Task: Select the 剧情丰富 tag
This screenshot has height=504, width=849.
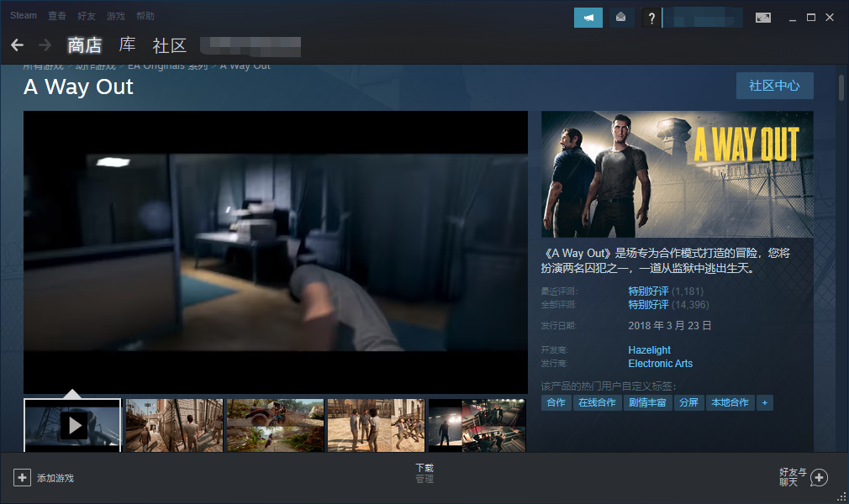Action: coord(647,402)
